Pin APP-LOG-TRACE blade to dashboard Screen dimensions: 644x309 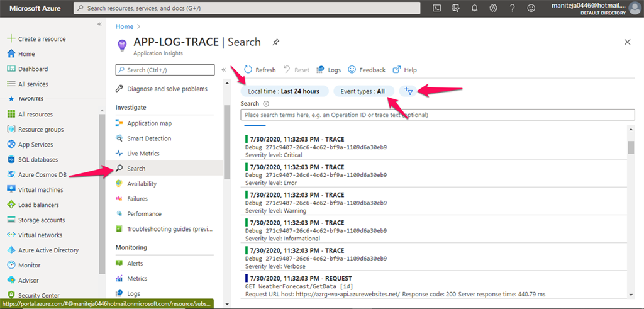pos(276,42)
